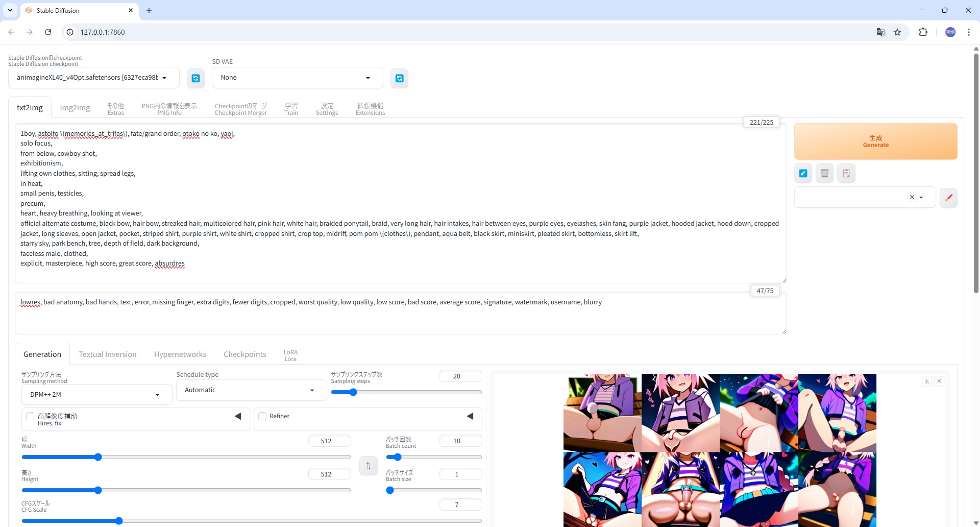This screenshot has width=980, height=527.
Task: Click the Height value field
Action: coord(329,474)
